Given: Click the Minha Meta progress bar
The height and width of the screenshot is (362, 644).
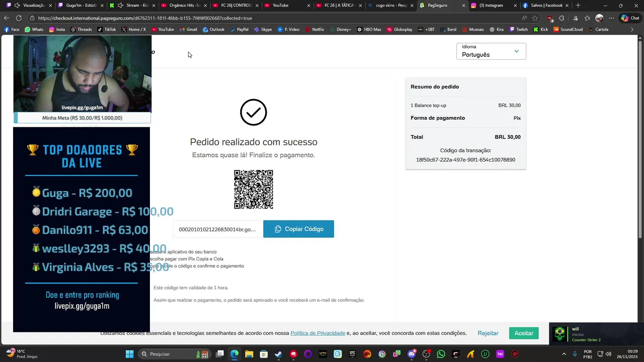Looking at the screenshot, I should (82, 118).
